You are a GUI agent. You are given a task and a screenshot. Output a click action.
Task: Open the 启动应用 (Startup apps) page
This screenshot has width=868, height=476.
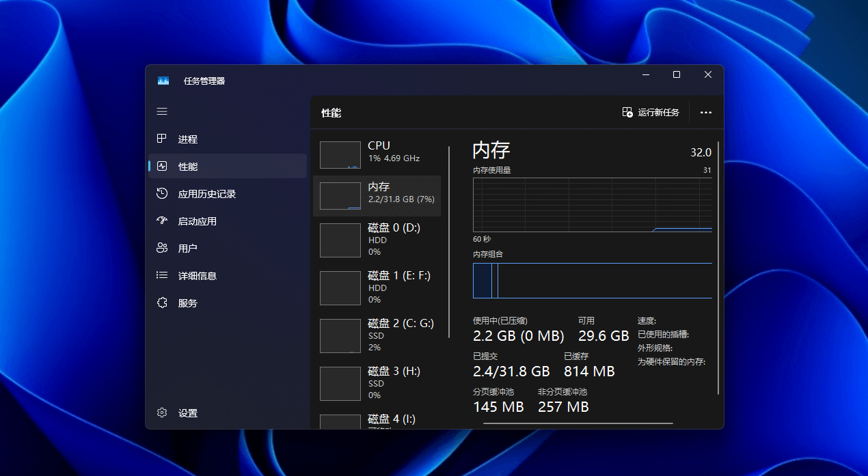[198, 221]
